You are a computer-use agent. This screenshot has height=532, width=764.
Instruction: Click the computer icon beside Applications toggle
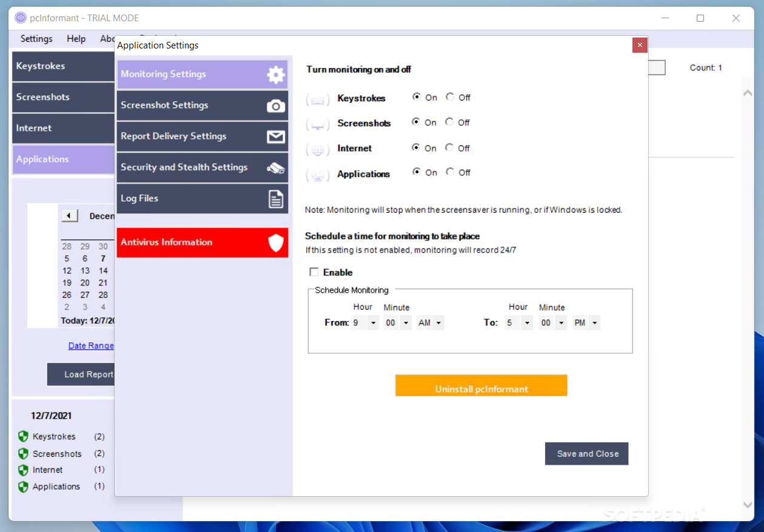coord(318,175)
